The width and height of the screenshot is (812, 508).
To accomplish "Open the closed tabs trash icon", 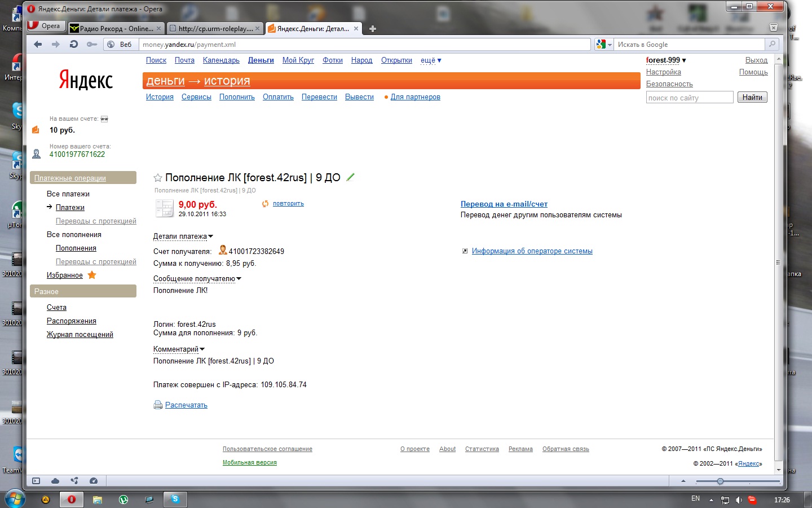I will point(774,28).
